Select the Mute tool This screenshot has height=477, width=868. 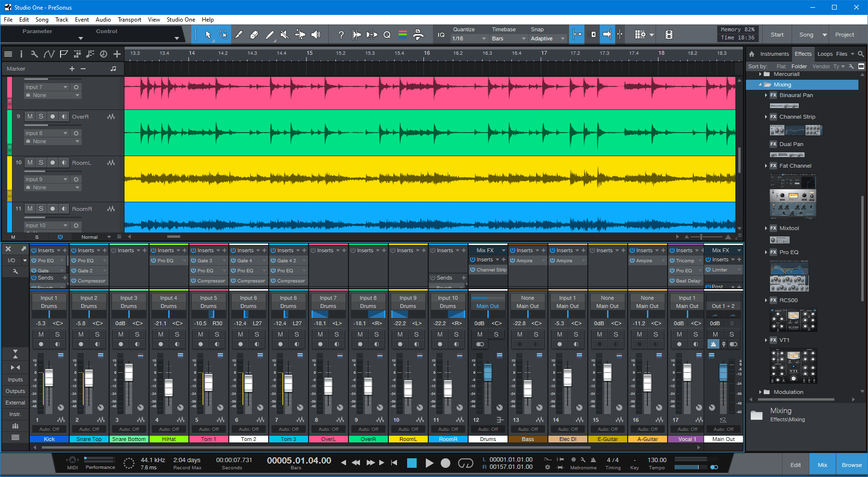click(x=285, y=35)
